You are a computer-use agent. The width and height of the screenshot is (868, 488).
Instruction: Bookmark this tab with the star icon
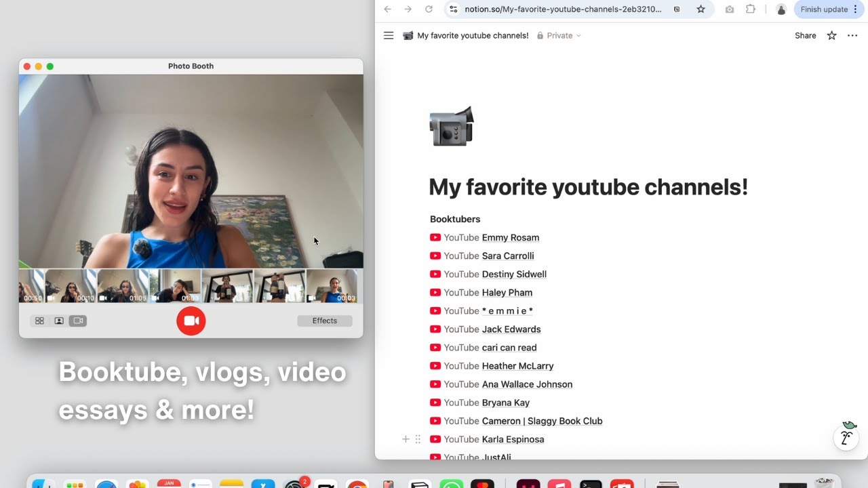(701, 9)
